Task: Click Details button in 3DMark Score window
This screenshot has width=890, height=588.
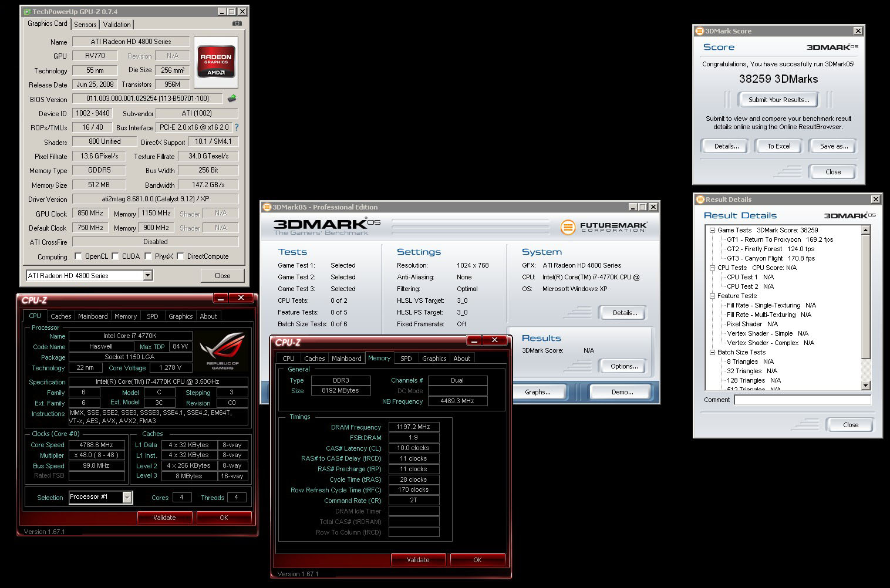Action: click(726, 146)
